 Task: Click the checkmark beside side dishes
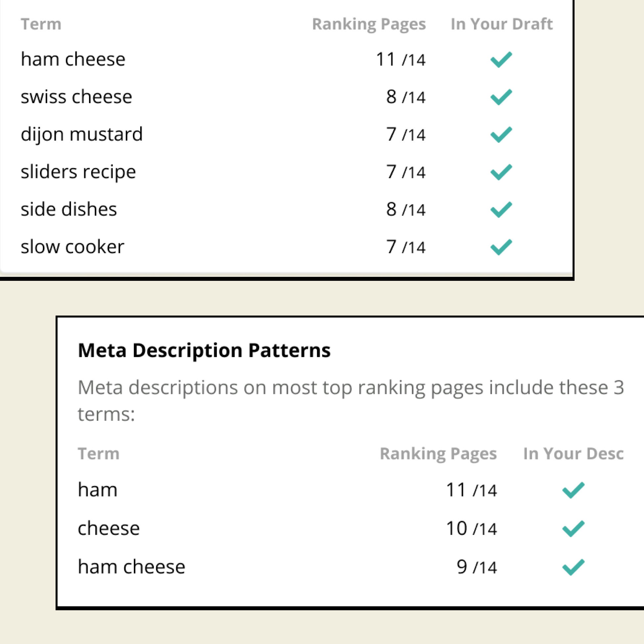click(501, 210)
